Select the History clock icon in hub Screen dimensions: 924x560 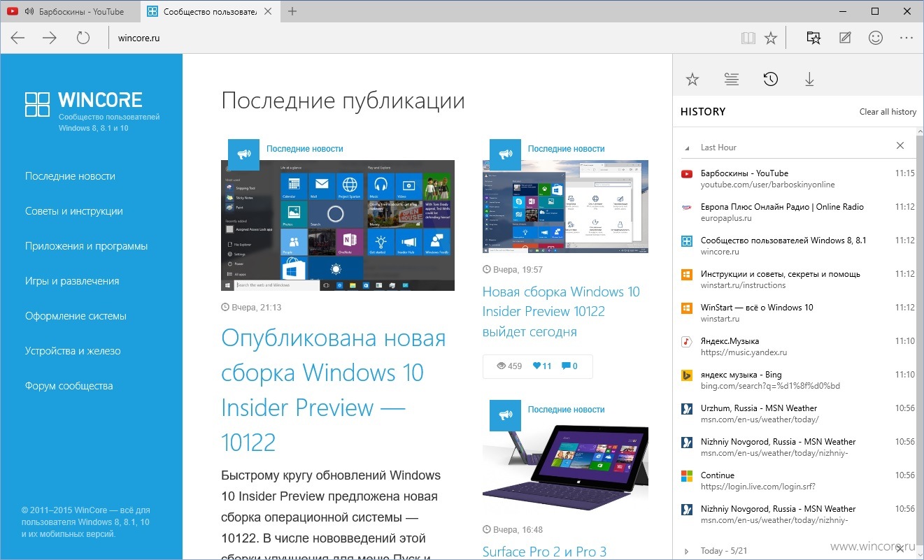pos(771,80)
